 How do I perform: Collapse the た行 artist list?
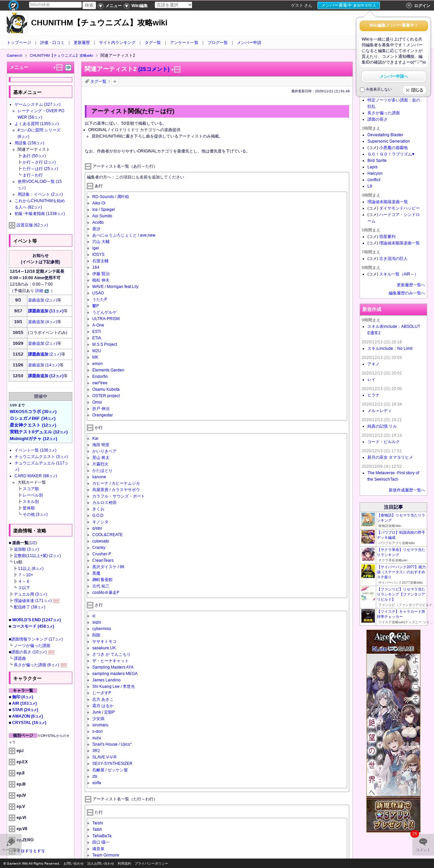tap(90, 812)
